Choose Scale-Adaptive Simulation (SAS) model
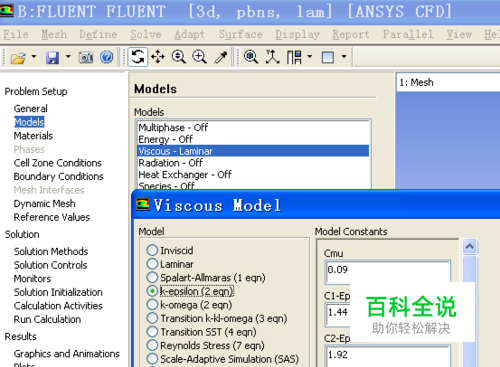Viewport: 500px width, 367px height. tap(152, 359)
